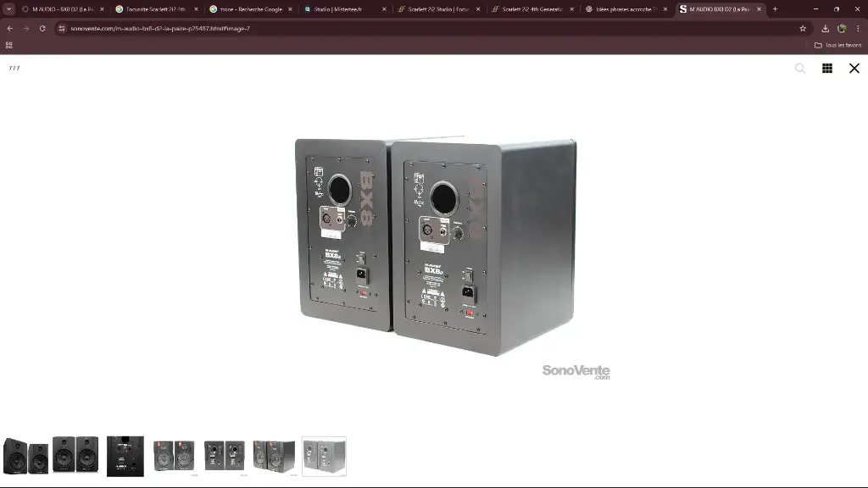Select the sixth thumbnail showing side-angle speakers

[274, 456]
